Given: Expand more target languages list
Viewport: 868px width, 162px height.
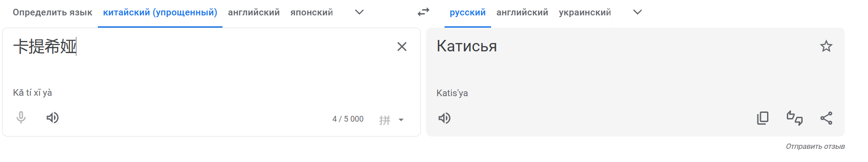Looking at the screenshot, I should coord(638,12).
